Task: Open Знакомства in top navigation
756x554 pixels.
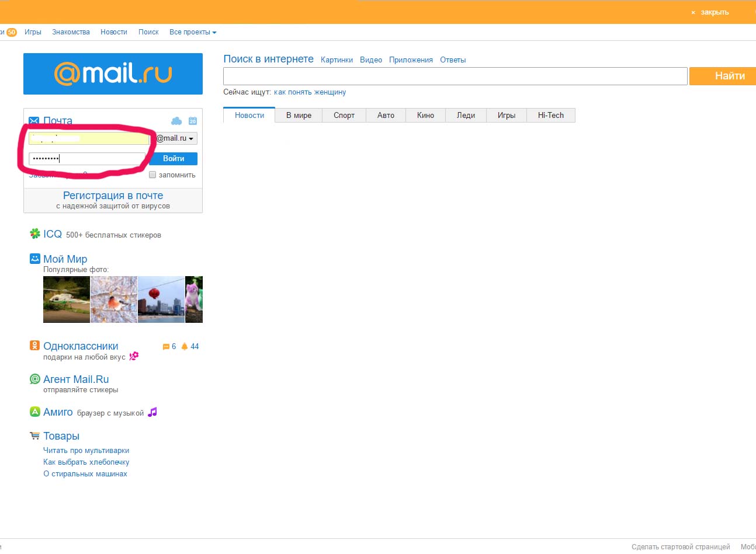Action: coord(71,32)
